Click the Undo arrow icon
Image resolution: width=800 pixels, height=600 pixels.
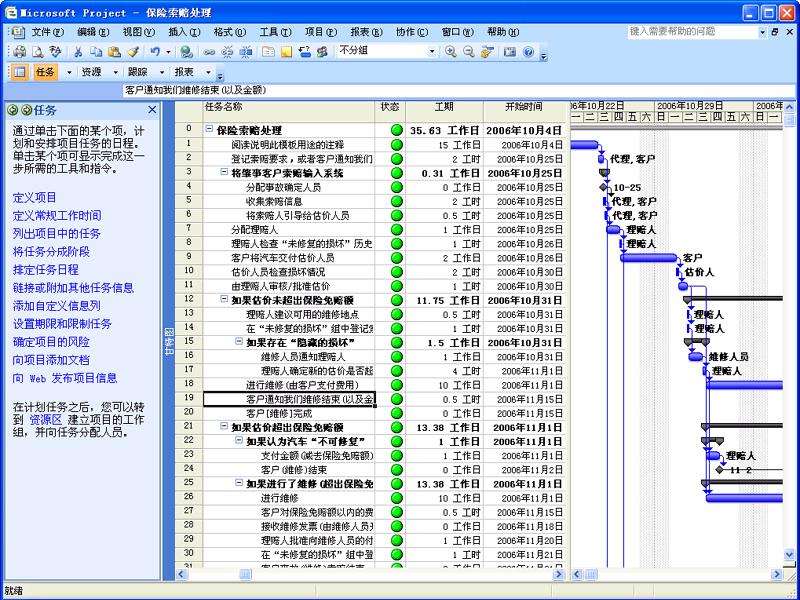pyautogui.click(x=155, y=52)
